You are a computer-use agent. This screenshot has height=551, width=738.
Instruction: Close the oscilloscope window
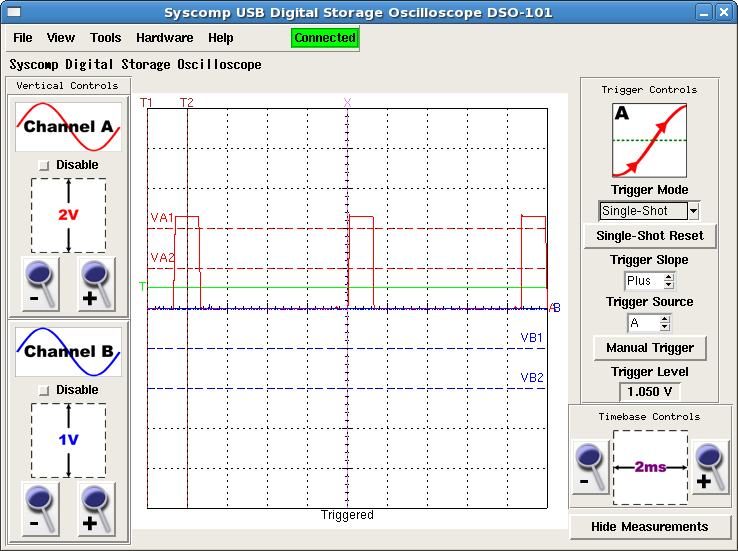(723, 12)
